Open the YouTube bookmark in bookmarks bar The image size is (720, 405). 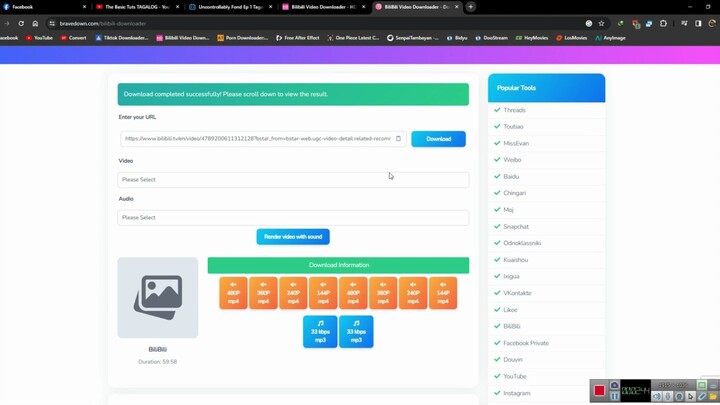click(39, 38)
